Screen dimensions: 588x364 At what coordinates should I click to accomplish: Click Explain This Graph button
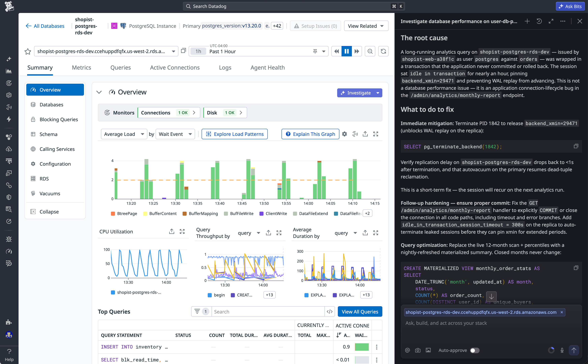tap(310, 134)
